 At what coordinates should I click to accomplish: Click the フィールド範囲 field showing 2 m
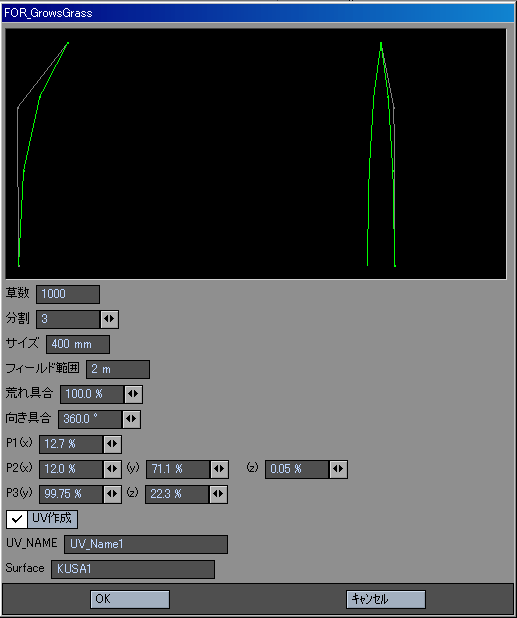point(118,369)
